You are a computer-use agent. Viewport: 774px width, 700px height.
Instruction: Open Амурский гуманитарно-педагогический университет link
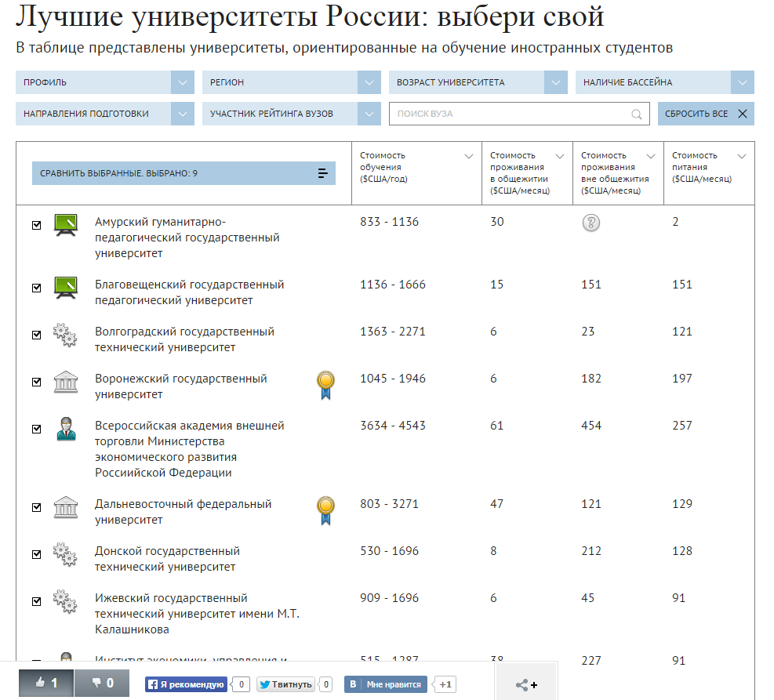187,238
